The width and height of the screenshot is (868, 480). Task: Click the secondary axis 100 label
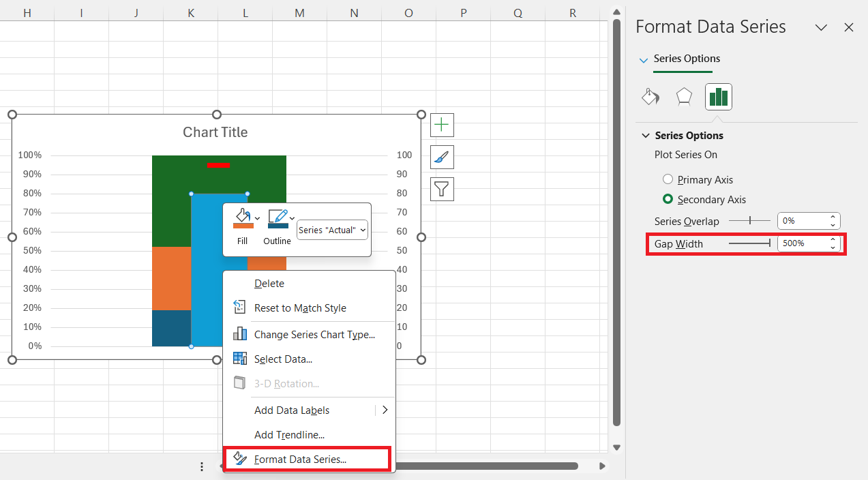404,155
